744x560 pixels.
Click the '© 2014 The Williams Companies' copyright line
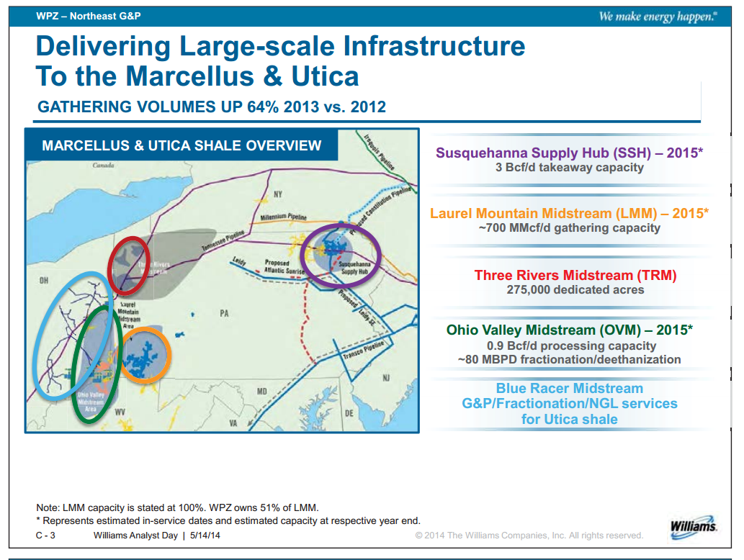point(529,536)
